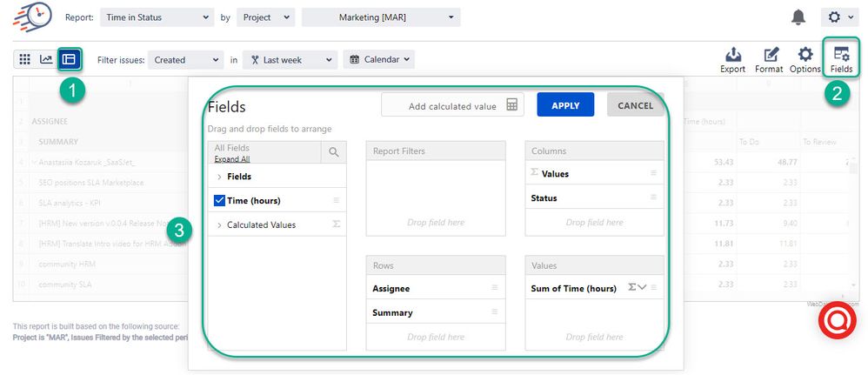Toggle the Time (hours) checkbox
The height and width of the screenshot is (375, 868).
tap(219, 200)
